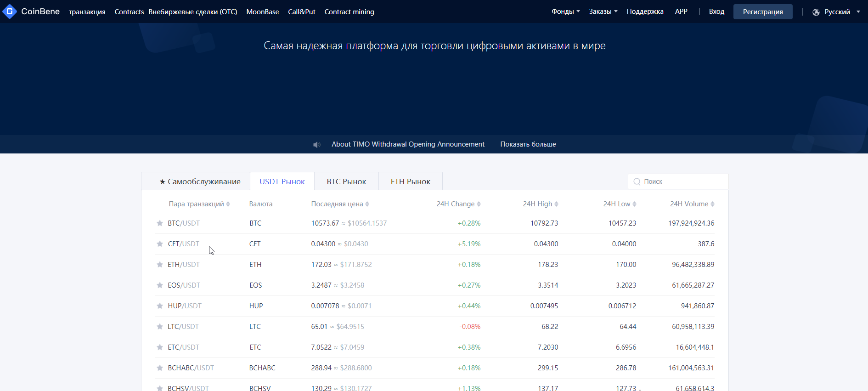Open the HUP/USDT trading pair
Viewport: 868px width, 391px height.
coord(185,306)
